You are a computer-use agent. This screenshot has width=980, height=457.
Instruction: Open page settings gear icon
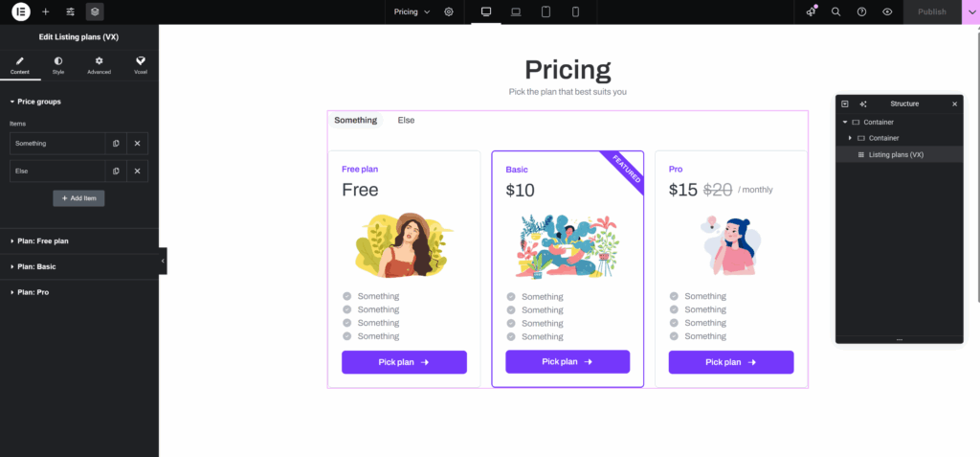coord(449,11)
